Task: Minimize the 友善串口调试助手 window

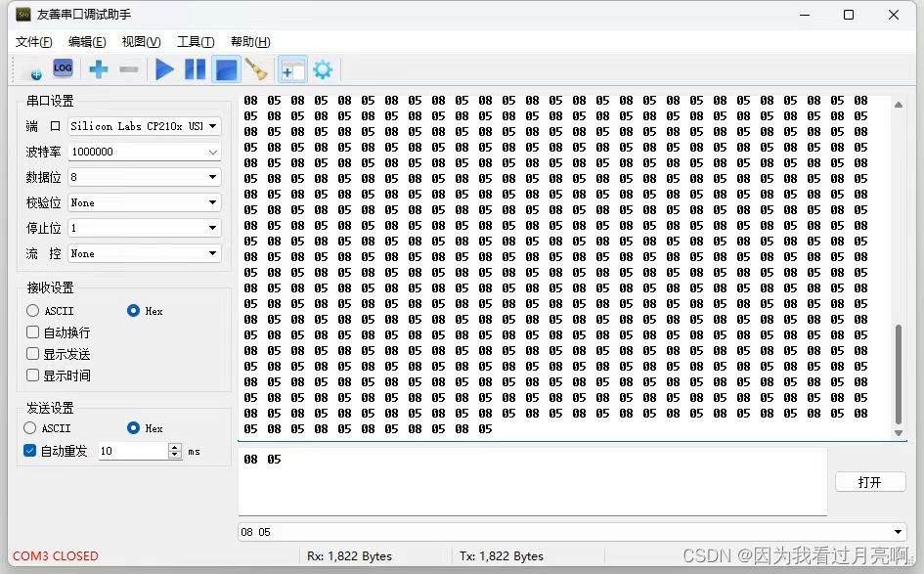Action: pyautogui.click(x=805, y=15)
